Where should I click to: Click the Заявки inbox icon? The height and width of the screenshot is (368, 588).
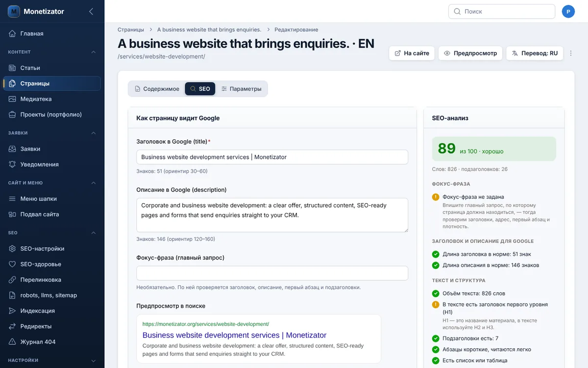coord(12,149)
